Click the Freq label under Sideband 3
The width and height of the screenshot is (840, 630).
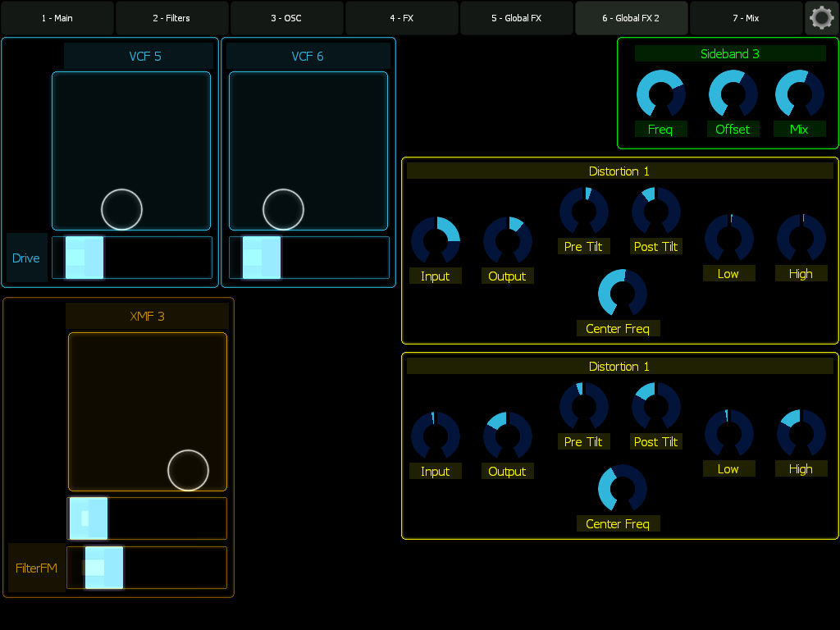[x=660, y=129]
